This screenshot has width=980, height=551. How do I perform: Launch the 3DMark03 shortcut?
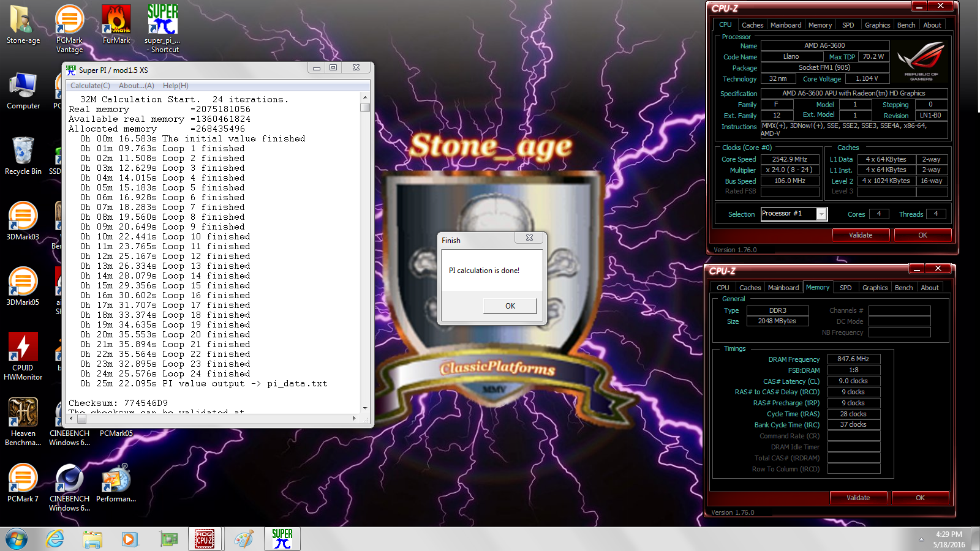tap(23, 221)
